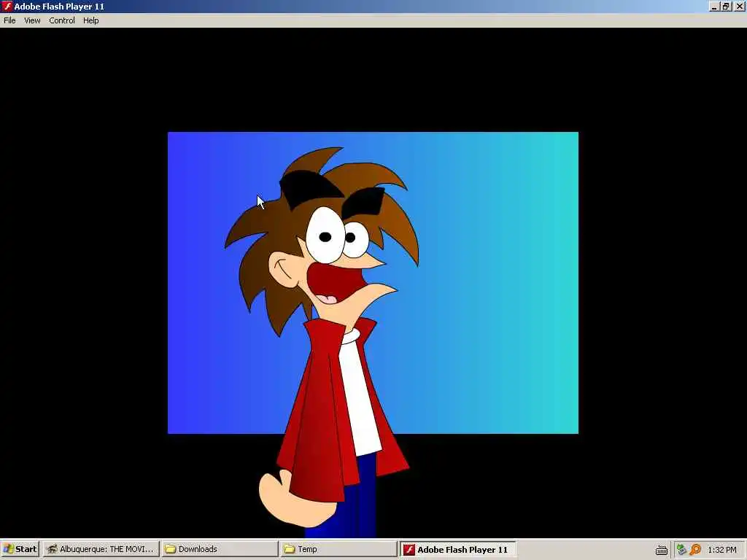Viewport: 747px width, 560px height.
Task: Click the green network tray icon
Action: point(681,550)
